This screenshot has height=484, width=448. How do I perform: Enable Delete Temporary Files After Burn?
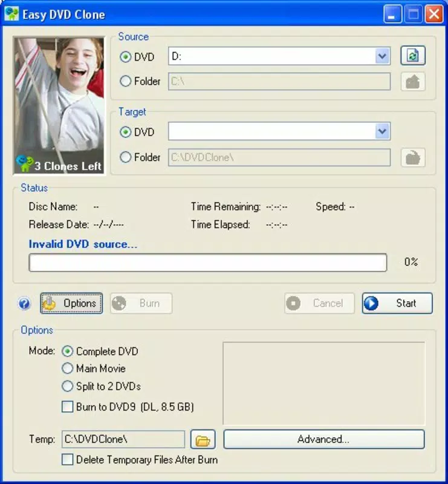[140, 460]
